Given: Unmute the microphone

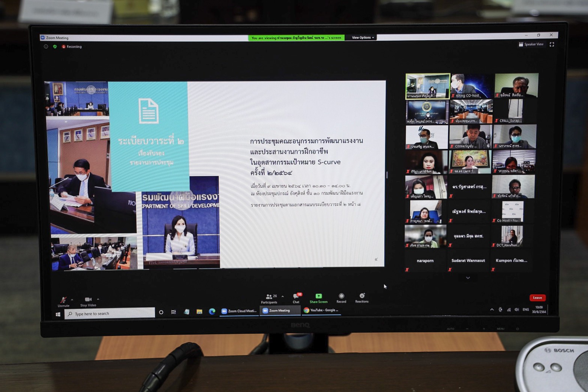Looking at the screenshot, I should 63,301.
